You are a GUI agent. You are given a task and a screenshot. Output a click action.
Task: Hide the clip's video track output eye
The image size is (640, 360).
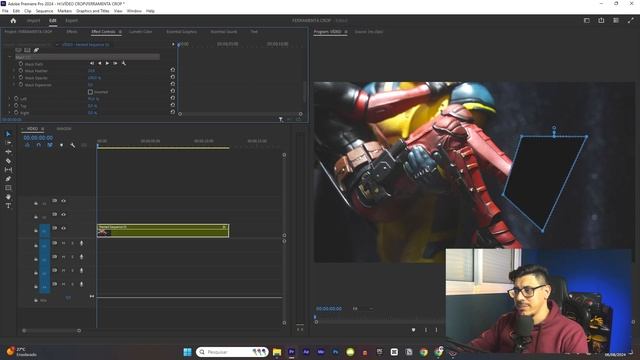[x=64, y=228]
